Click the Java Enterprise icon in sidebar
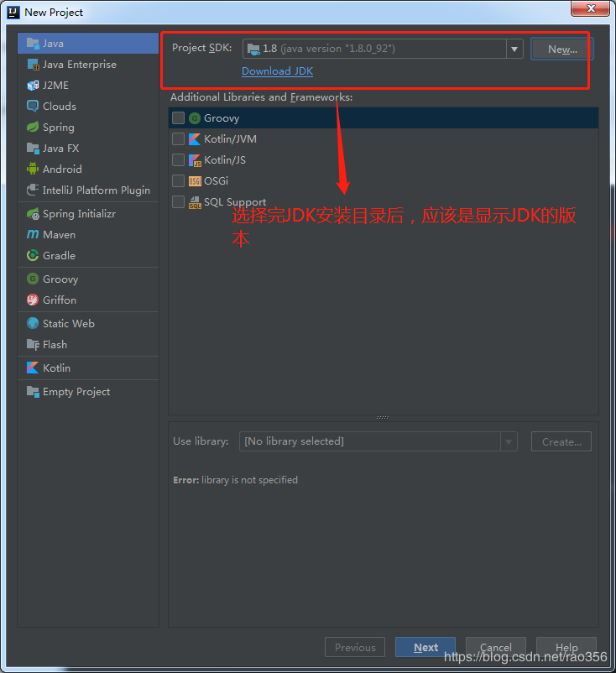The height and width of the screenshot is (673, 616). pos(33,65)
